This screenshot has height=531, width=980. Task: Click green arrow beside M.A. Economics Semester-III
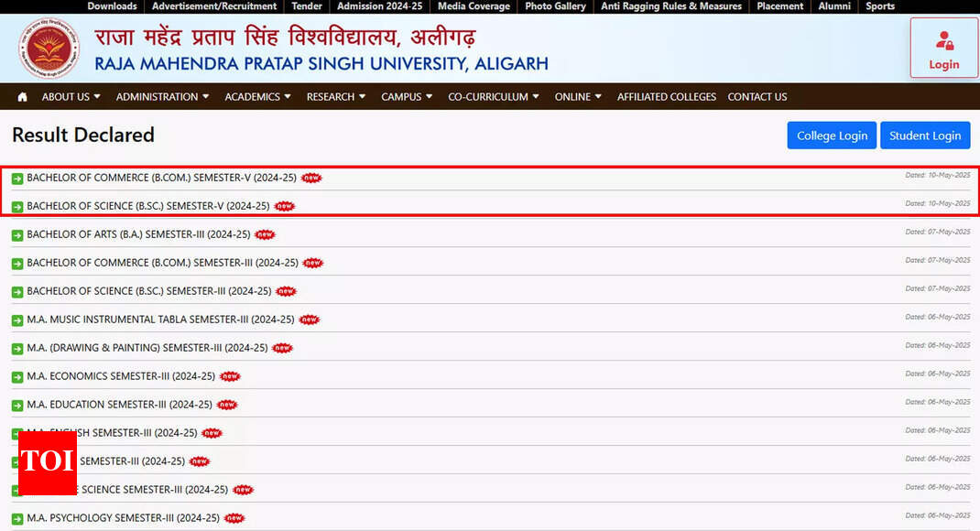point(17,377)
